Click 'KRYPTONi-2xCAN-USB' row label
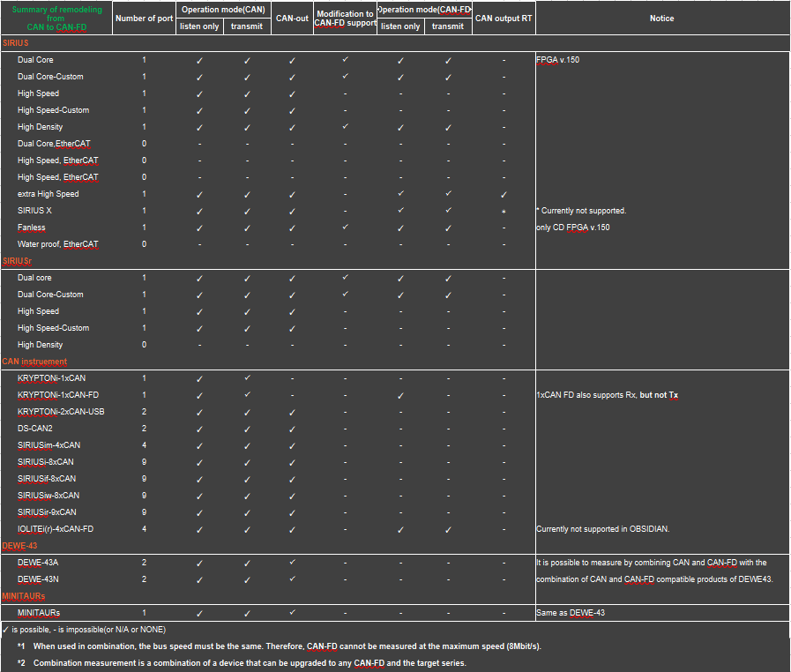791x672 pixels. pyautogui.click(x=61, y=411)
